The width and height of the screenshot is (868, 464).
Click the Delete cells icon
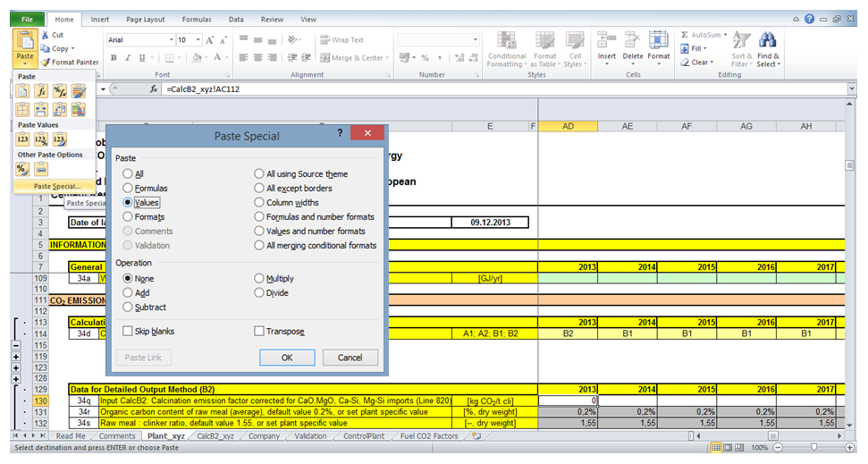632,41
